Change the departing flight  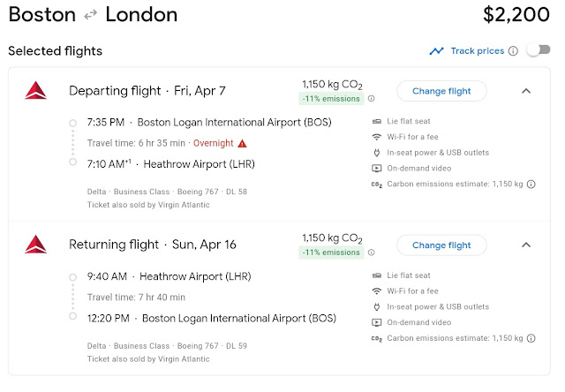click(x=441, y=90)
